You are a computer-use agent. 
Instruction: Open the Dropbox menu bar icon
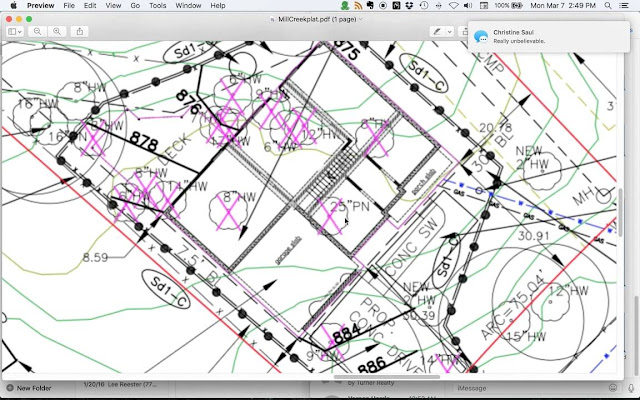(409, 5)
